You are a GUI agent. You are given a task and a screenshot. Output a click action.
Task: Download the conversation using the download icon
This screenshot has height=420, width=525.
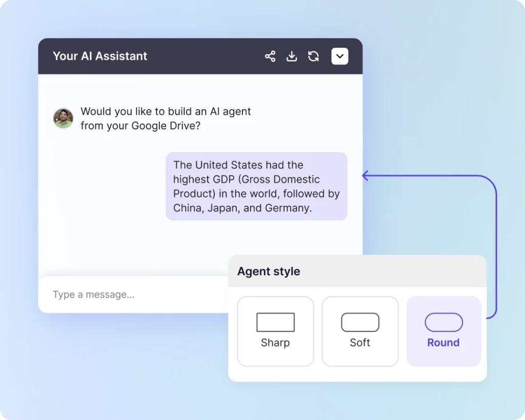(x=292, y=56)
